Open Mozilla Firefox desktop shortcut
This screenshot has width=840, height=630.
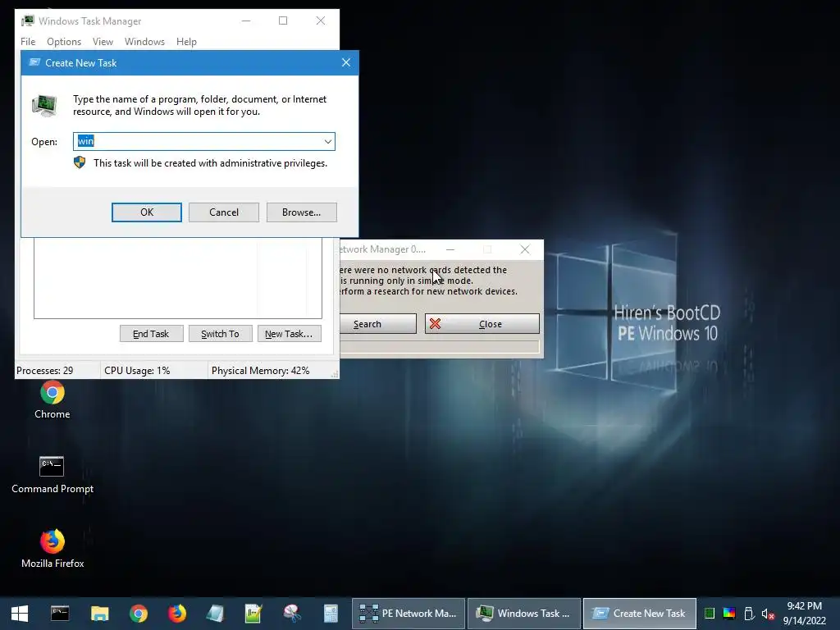point(52,549)
